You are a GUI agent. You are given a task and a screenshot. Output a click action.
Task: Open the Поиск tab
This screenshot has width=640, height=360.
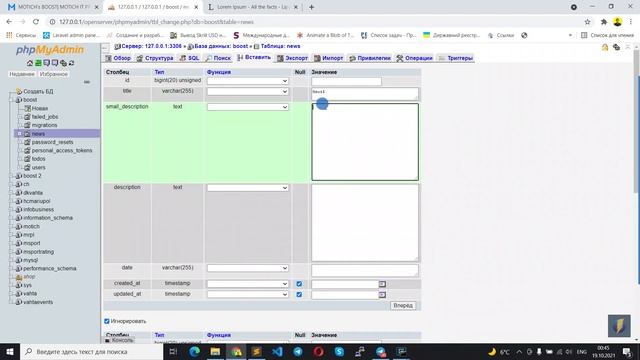point(218,58)
